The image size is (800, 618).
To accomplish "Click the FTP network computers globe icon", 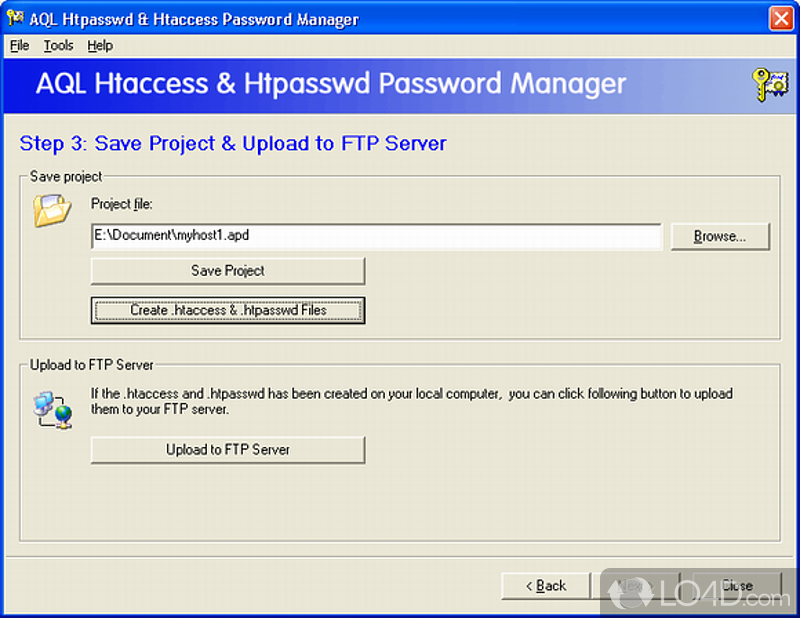I will click(x=53, y=410).
